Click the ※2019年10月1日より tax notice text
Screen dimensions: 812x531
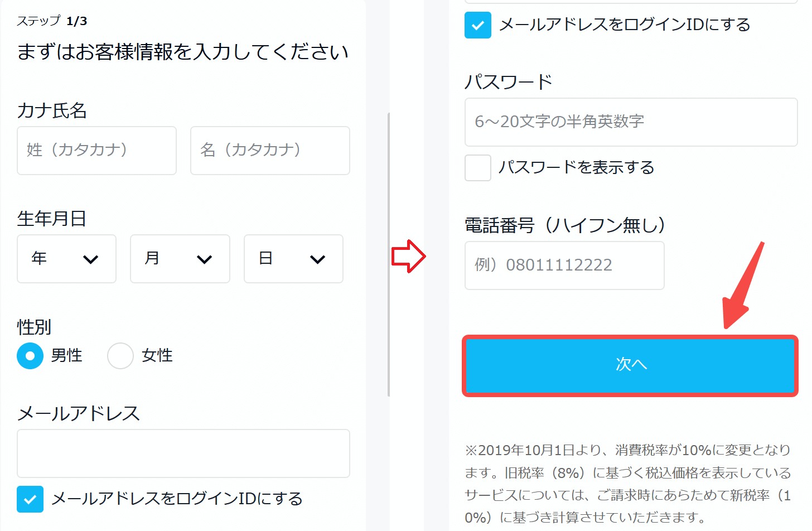click(x=629, y=484)
